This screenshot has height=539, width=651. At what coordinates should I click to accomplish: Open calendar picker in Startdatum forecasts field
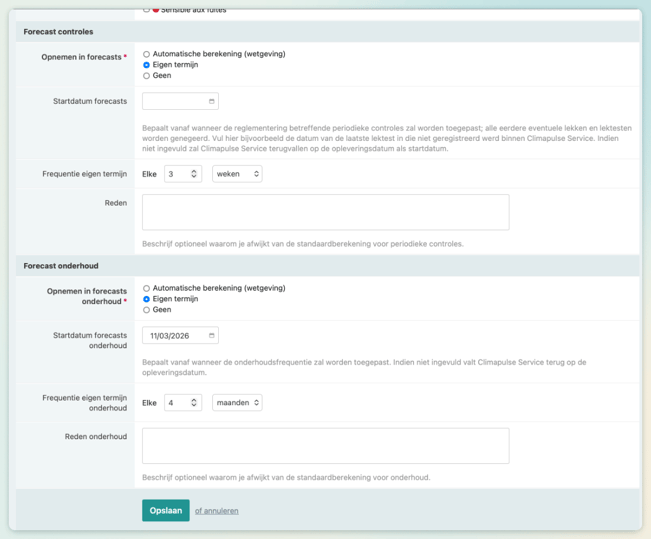212,101
